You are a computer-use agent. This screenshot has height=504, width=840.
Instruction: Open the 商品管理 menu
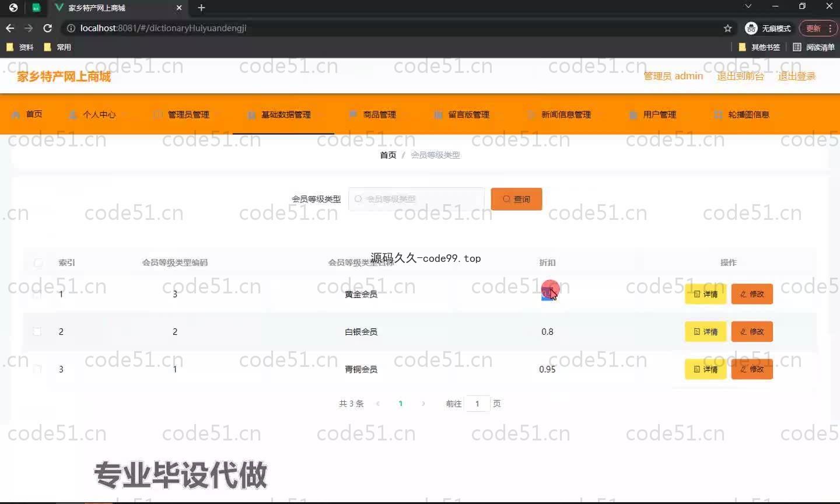point(373,114)
